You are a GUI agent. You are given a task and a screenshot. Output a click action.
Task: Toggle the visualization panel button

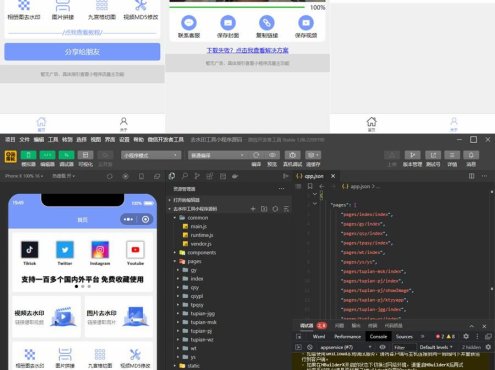pos(85,155)
